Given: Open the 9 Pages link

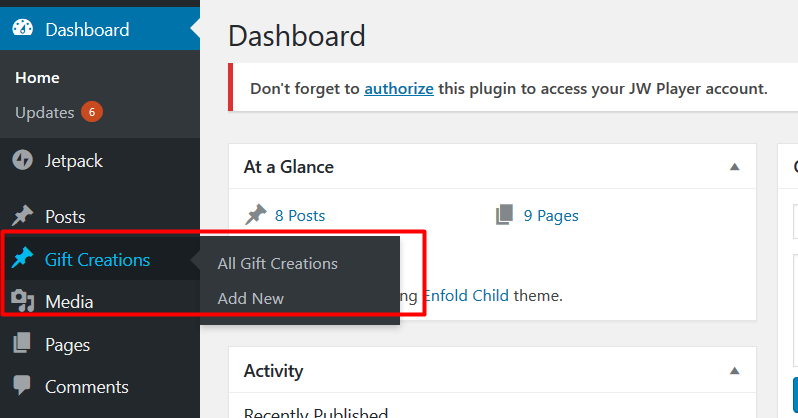Looking at the screenshot, I should tap(551, 216).
